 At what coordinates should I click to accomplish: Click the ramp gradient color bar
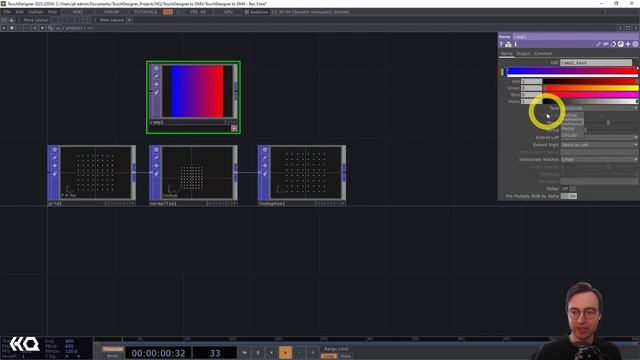click(x=572, y=71)
